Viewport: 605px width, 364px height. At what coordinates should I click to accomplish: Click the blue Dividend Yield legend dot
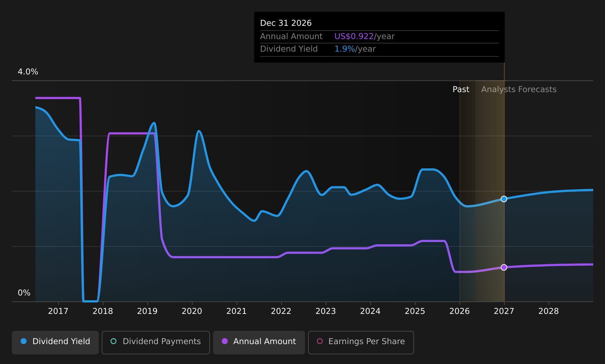(x=24, y=341)
